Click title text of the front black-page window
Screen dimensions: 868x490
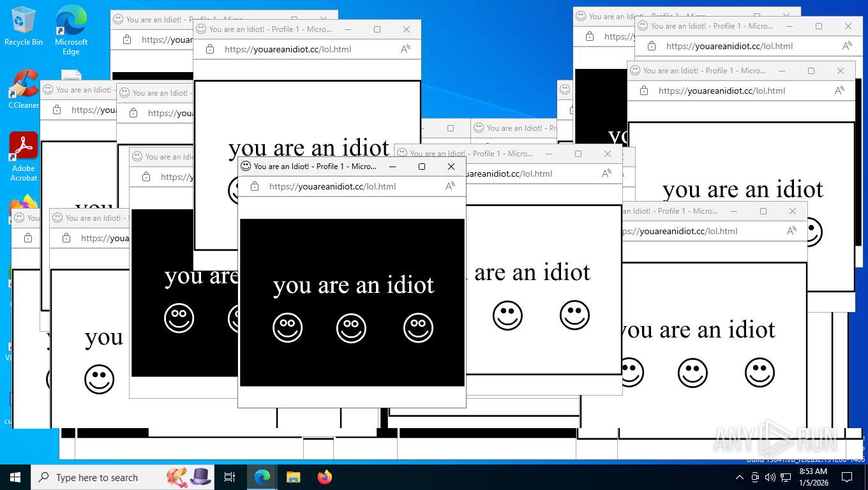click(x=315, y=166)
